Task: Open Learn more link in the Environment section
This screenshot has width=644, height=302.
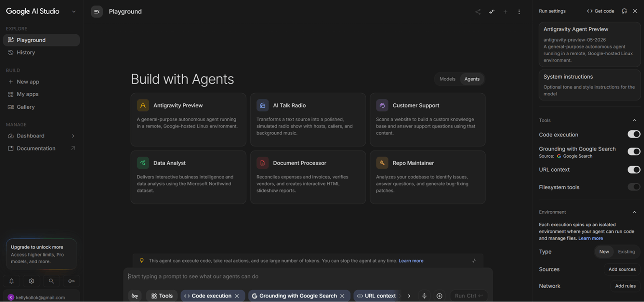Action: click(590, 238)
